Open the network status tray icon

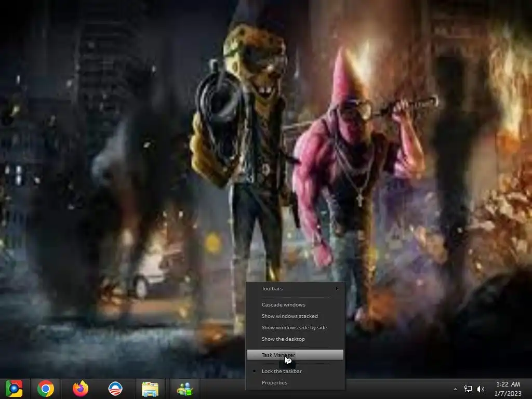coord(468,389)
